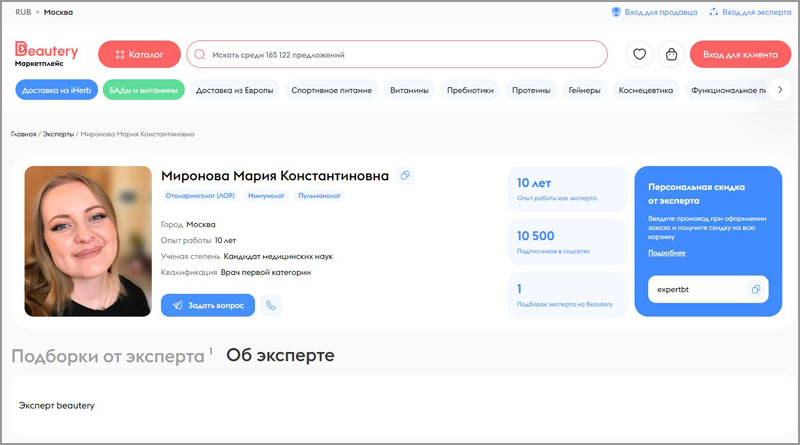The image size is (800, 445).
Task: Click Персональная скидка от эксперта title
Action: coord(696,194)
